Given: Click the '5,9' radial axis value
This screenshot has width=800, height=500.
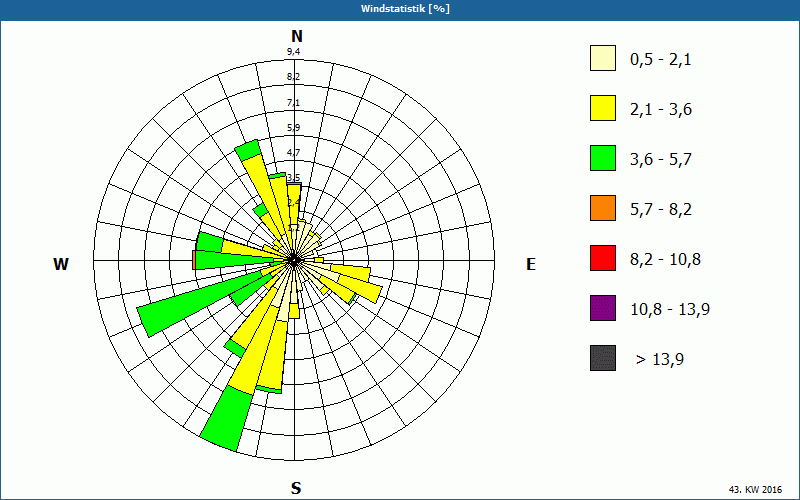Looking at the screenshot, I should tap(293, 128).
